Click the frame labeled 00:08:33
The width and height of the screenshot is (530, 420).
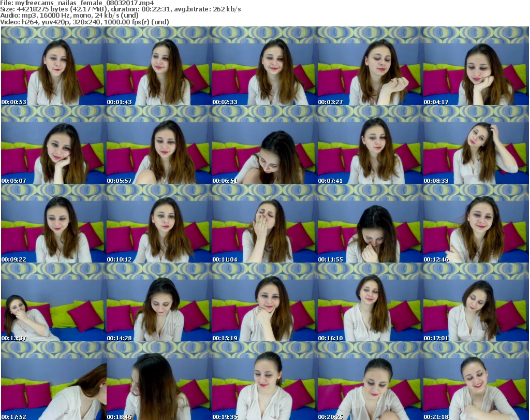476,144
